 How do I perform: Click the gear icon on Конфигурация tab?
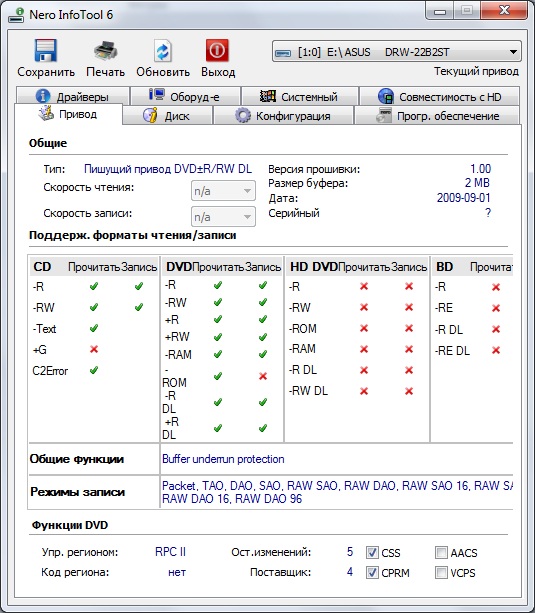[x=242, y=116]
